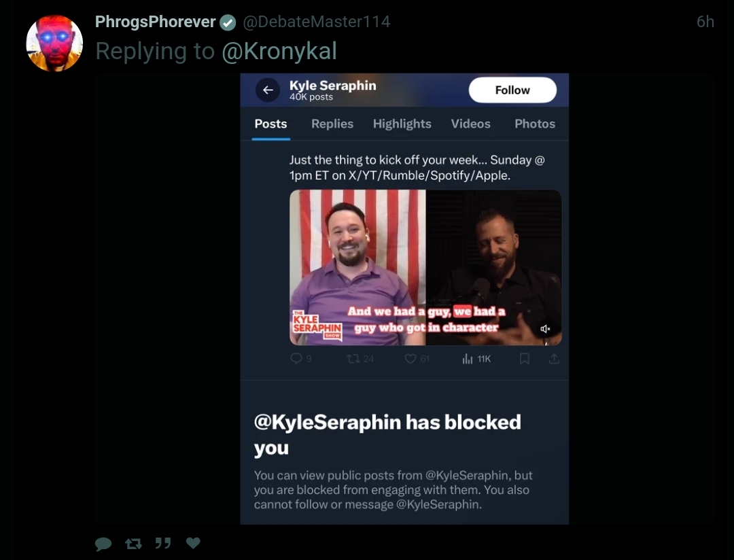Screen dimensions: 734x560
Task: Click the Follow button
Action: click(x=512, y=90)
